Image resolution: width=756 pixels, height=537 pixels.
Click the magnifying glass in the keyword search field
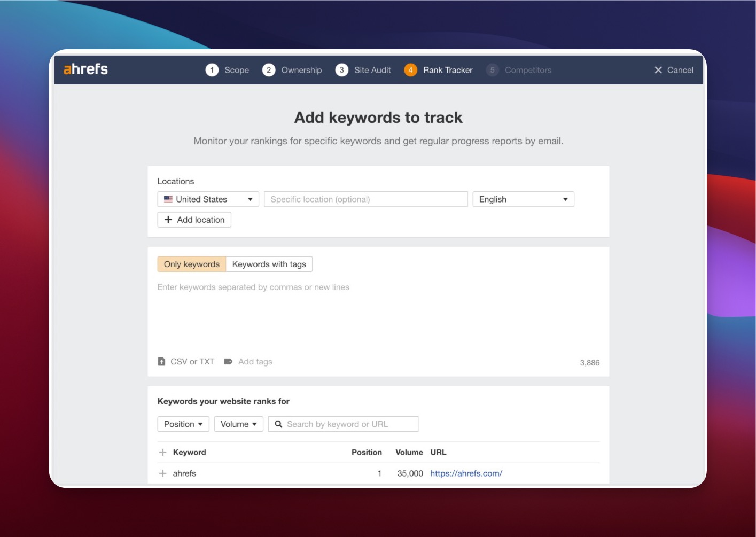click(x=279, y=424)
